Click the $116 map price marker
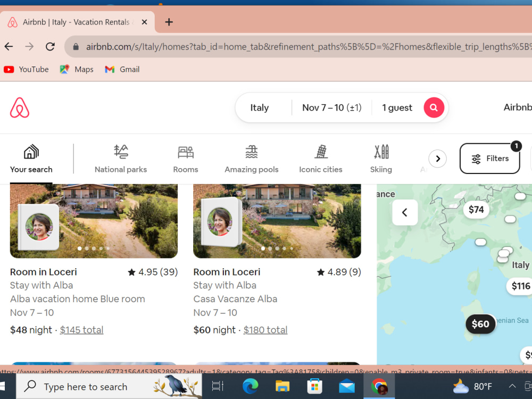 (x=520, y=286)
